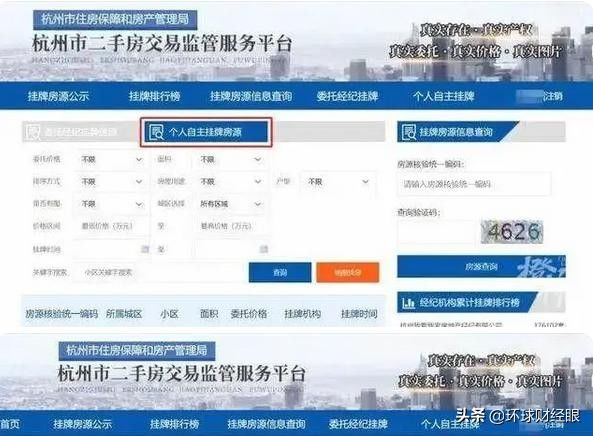This screenshot has width=593, height=436.
Task: Click the 经纪机构累计挂牌排行榜 panel title
Action: point(469,303)
